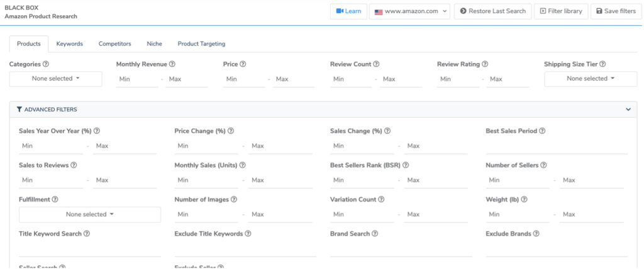Image resolution: width=644 pixels, height=269 pixels.
Task: Click Best Sales Period info icon
Action: coord(542,131)
